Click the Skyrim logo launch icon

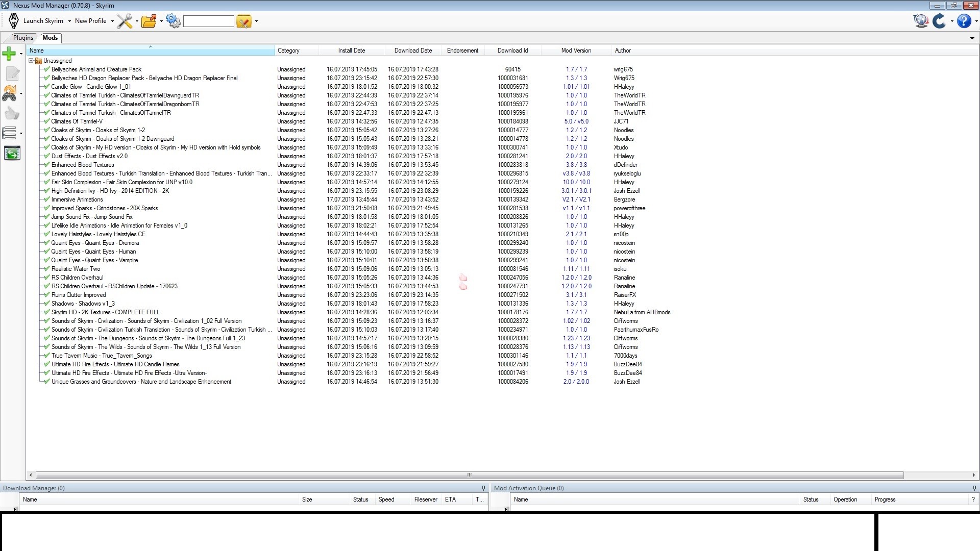(x=14, y=21)
